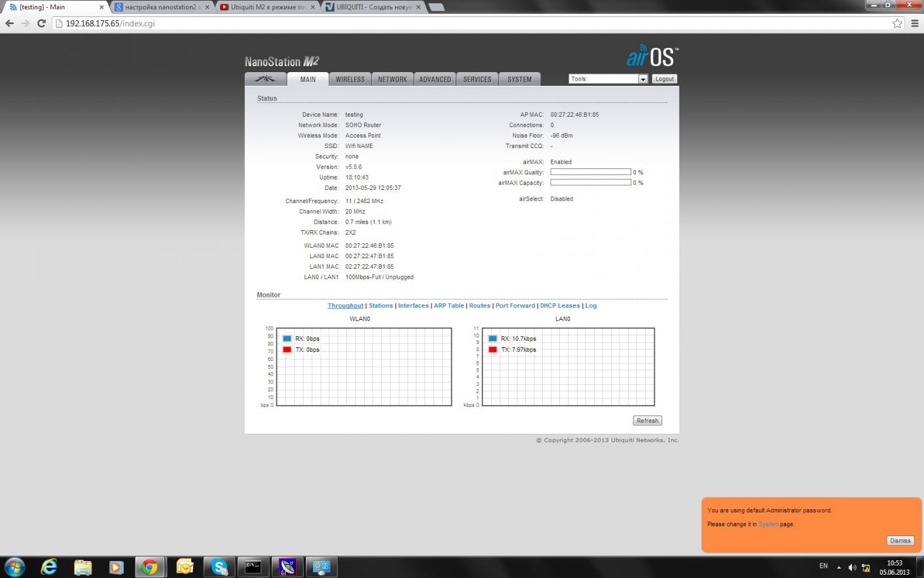Reload the page with refresh icon
This screenshot has height=578, width=924.
(x=41, y=24)
